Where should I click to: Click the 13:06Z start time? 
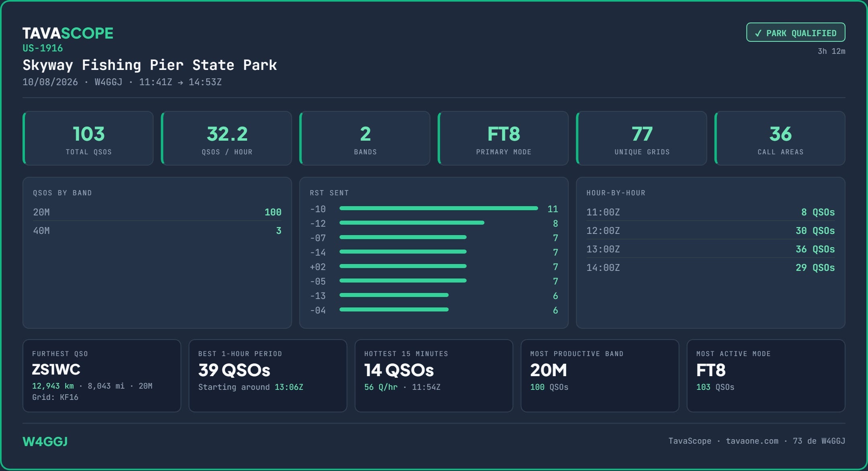pyautogui.click(x=289, y=387)
